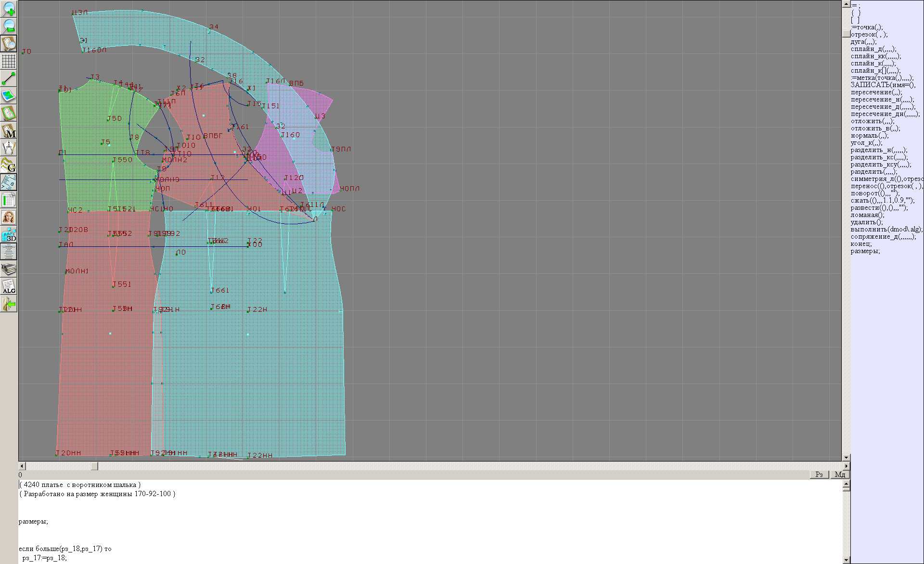924x564 pixels.
Task: Insert 'пересечение(,,);' from the operator list
Action: [876, 92]
